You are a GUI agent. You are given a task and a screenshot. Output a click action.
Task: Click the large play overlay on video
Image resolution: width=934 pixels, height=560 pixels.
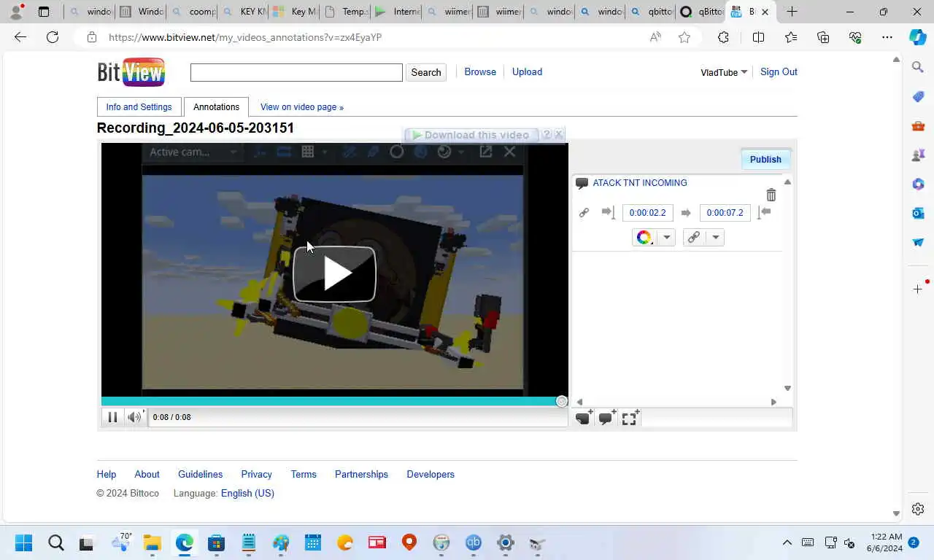pyautogui.click(x=334, y=273)
